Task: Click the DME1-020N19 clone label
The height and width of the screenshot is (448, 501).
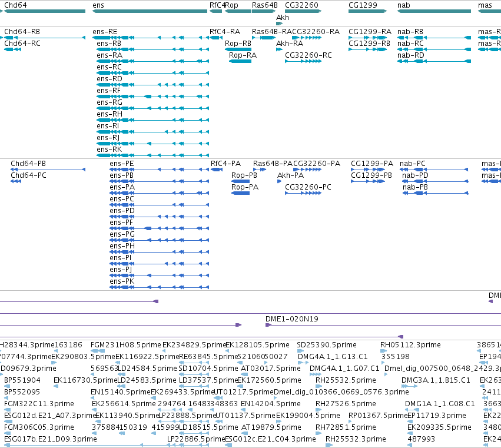Action: (292, 319)
